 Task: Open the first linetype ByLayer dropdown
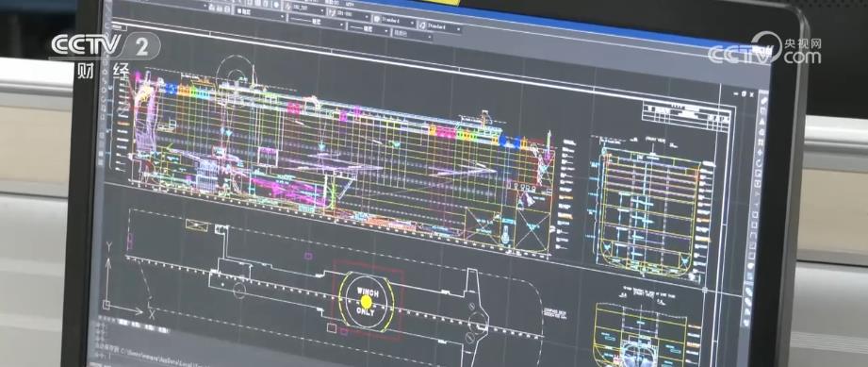click(x=318, y=22)
